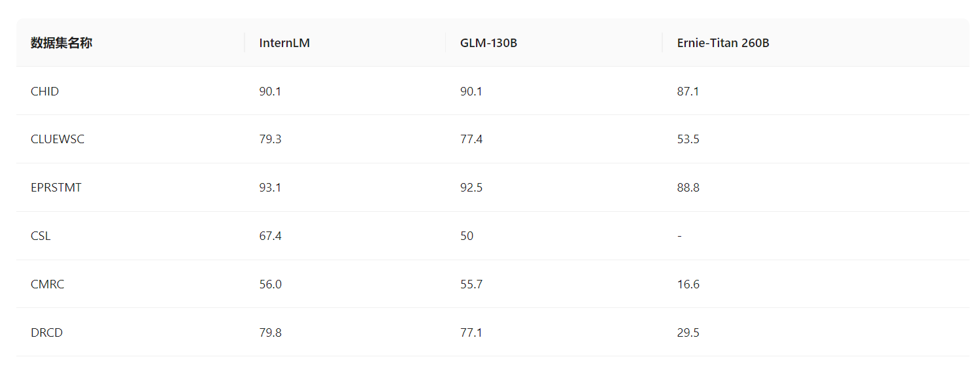This screenshot has width=980, height=374.
Task: Click the 87.1 Ernie-Titan CHID score
Action: coord(688,92)
